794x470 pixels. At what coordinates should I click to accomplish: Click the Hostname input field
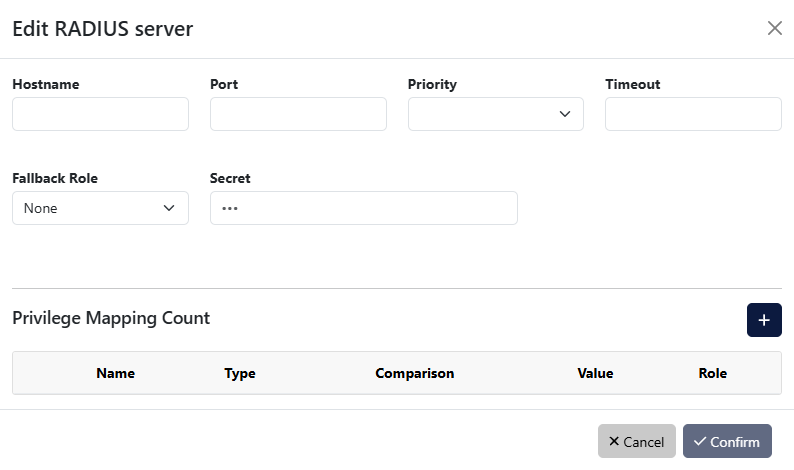pos(100,114)
